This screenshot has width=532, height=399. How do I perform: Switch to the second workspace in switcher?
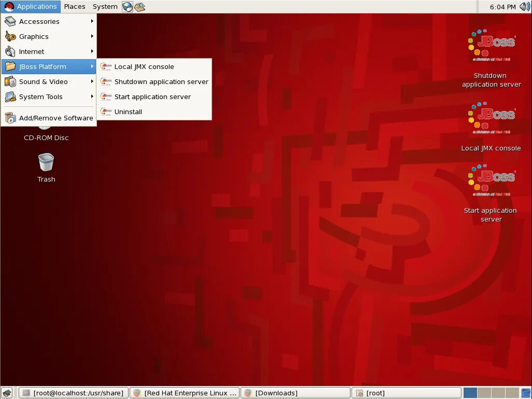tap(484, 393)
